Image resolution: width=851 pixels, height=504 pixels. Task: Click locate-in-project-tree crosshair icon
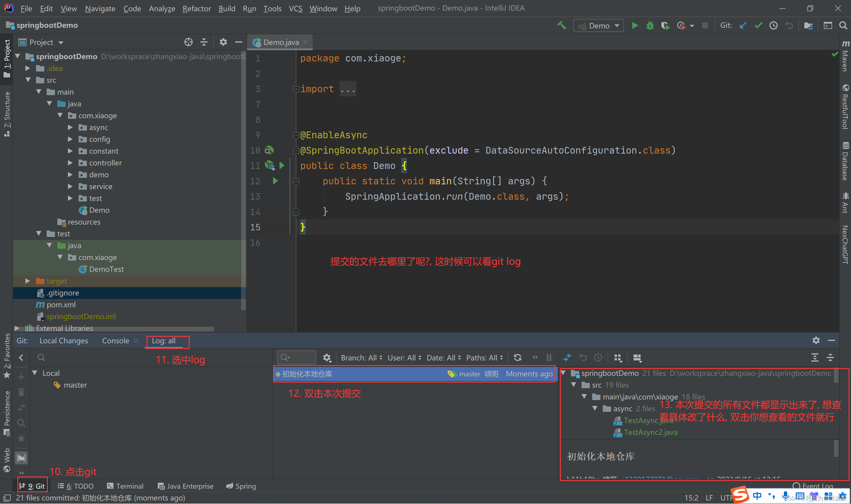point(188,42)
